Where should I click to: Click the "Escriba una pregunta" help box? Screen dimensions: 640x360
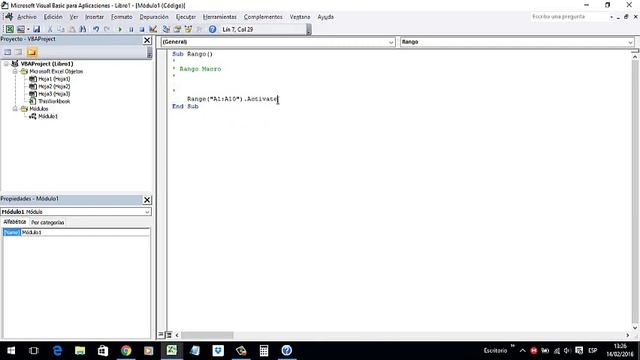(569, 17)
